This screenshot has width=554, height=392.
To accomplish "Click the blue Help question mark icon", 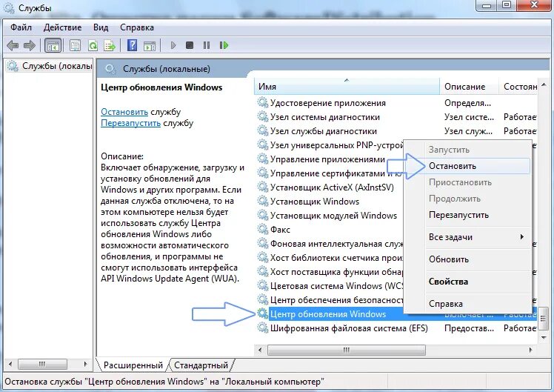I will [132, 45].
